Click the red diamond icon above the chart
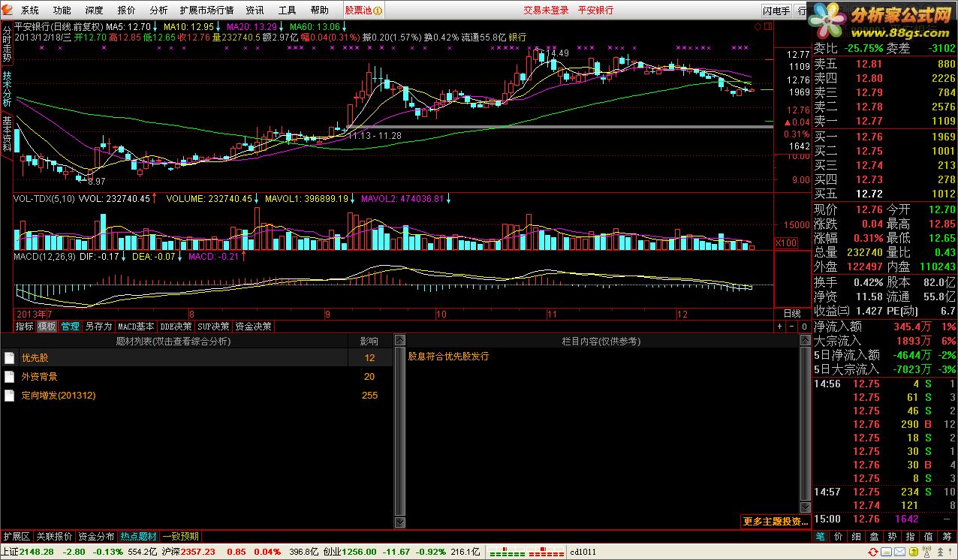958x560 pixels. [757, 27]
